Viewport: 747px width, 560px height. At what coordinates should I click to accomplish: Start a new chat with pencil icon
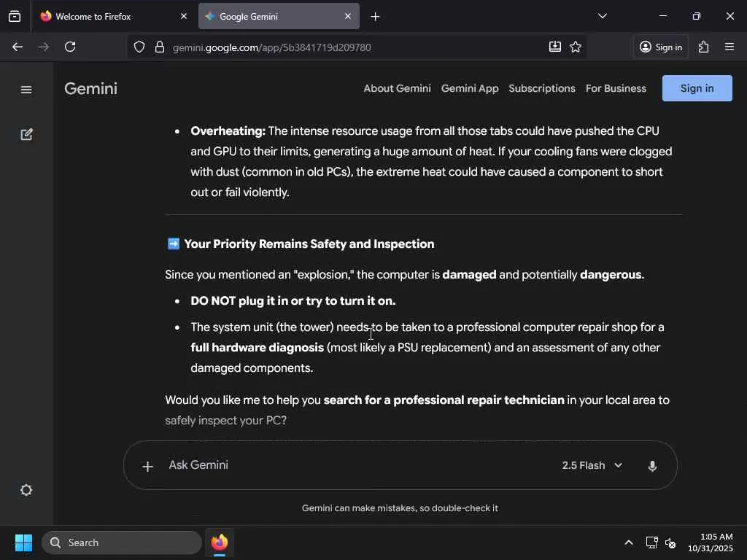(x=26, y=134)
